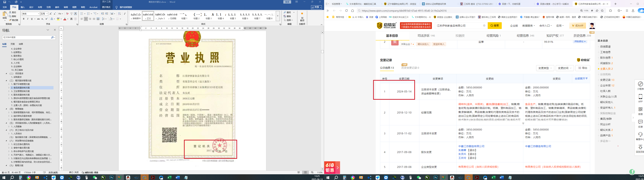Bookmark this page with the address bar star

point(602,11)
